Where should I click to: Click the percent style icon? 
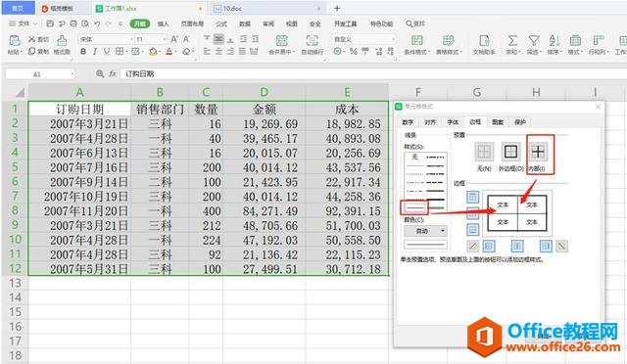(353, 51)
